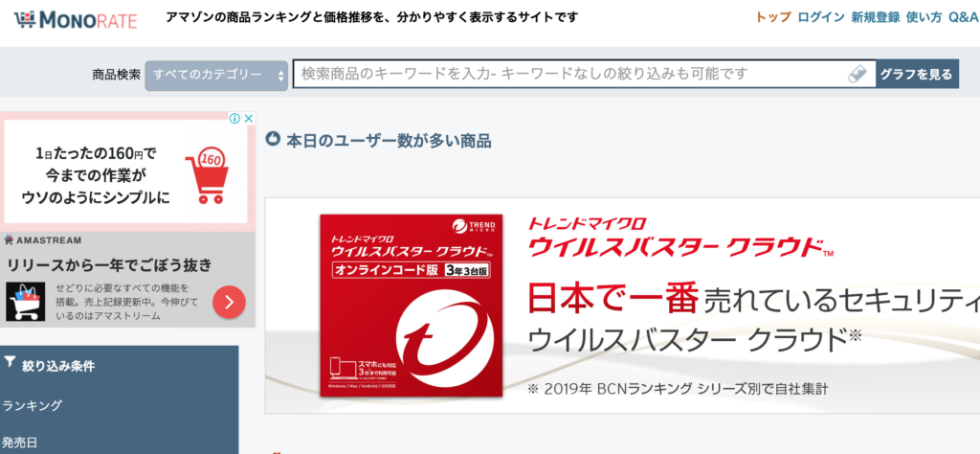This screenshot has width=980, height=454.
Task: Click the AMASTREAM label in ad
Action: pos(49,240)
